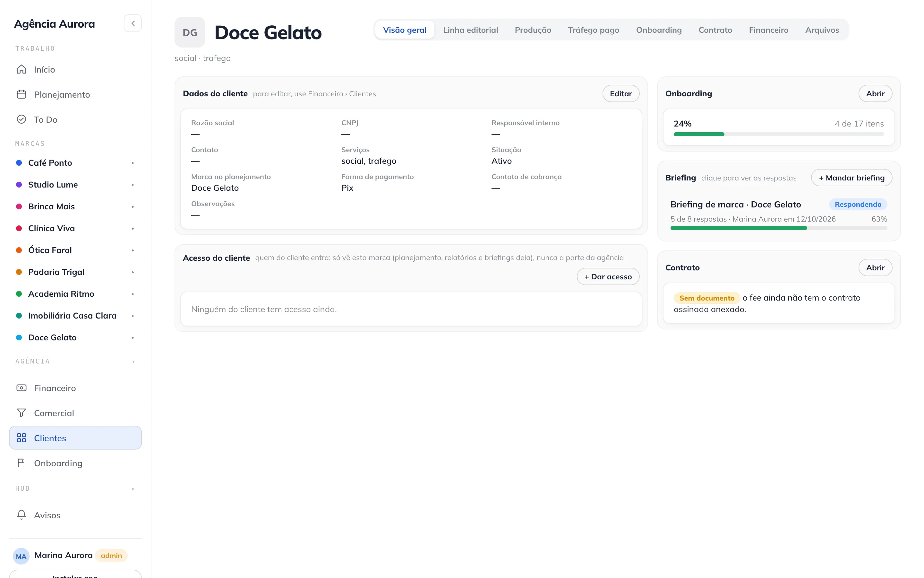Click the Respondendo status badge
Screen dimensions: 924x578
(x=858, y=204)
